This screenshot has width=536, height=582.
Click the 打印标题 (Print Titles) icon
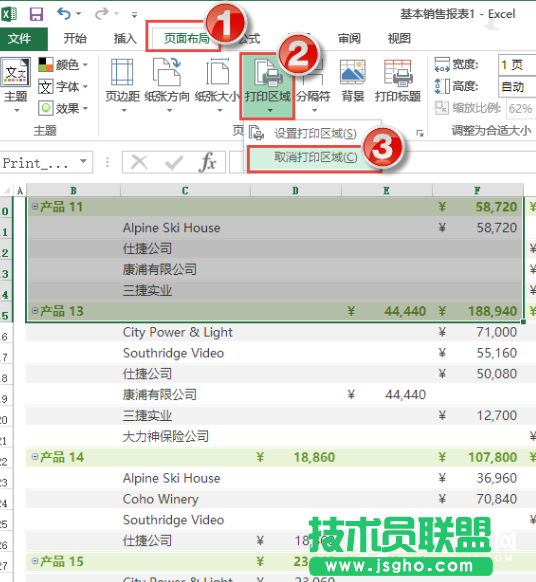(398, 72)
